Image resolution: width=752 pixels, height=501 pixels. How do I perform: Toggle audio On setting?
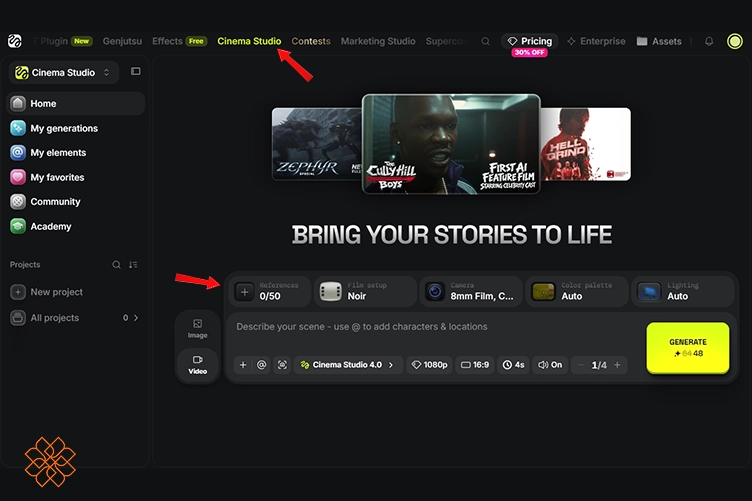[550, 365]
